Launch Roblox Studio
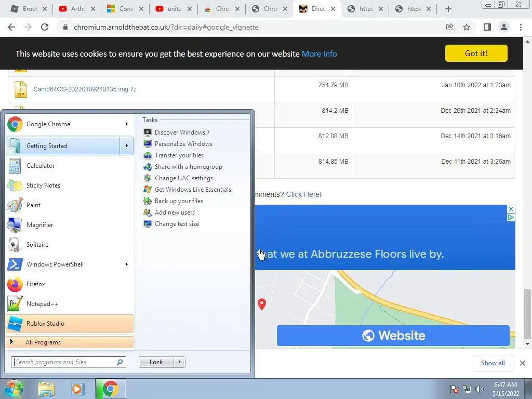This screenshot has height=399, width=532. coord(69,323)
